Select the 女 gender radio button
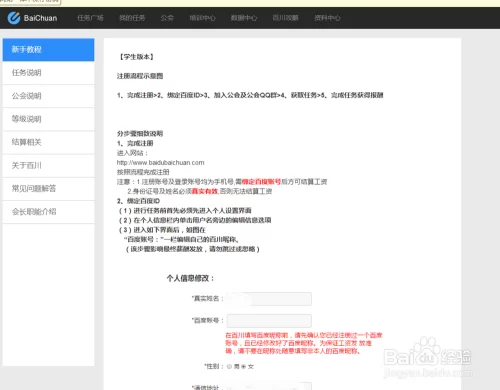The image size is (500, 390). coord(244,366)
